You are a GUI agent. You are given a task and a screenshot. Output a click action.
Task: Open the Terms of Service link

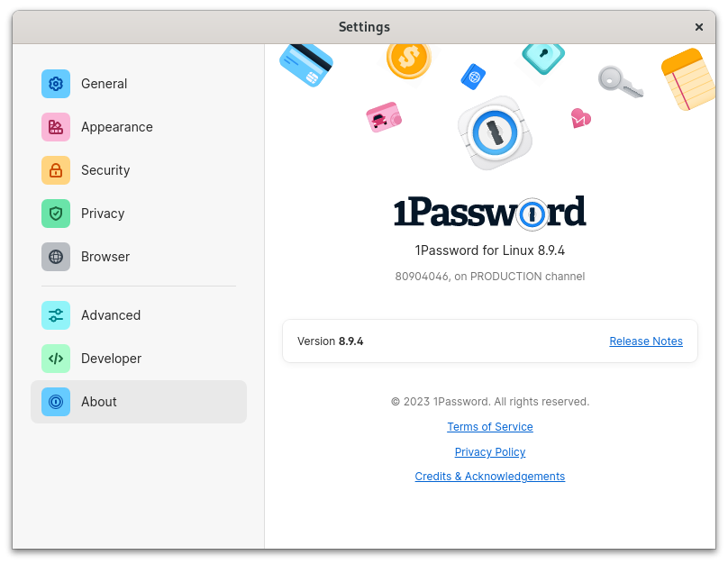(490, 427)
